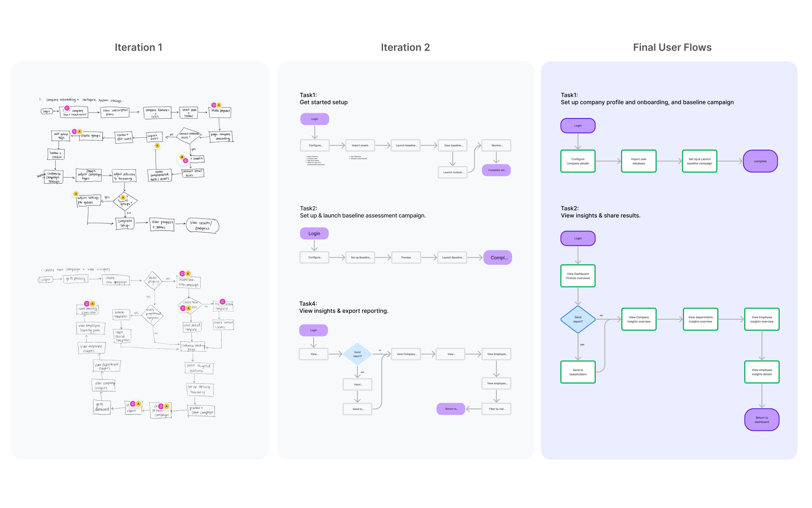Select 'Configure company details' green node
The width and height of the screenshot is (812, 508).
578,161
